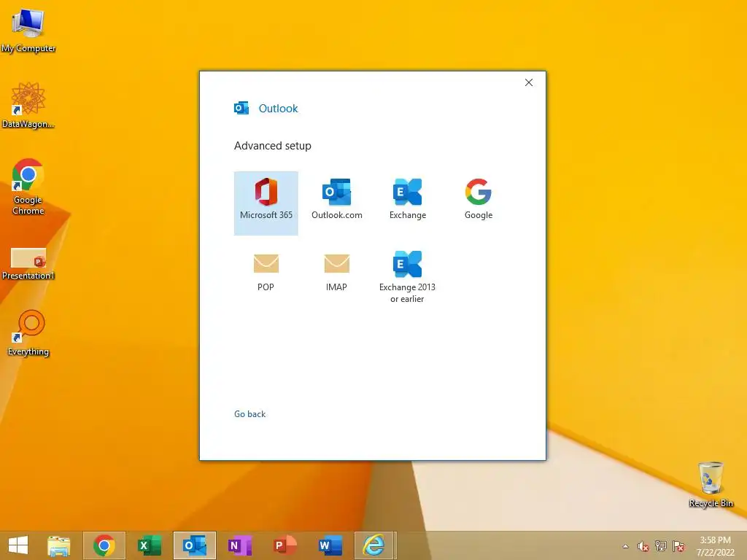
Task: Switch to Chrome in the taskbar
Action: click(x=104, y=545)
